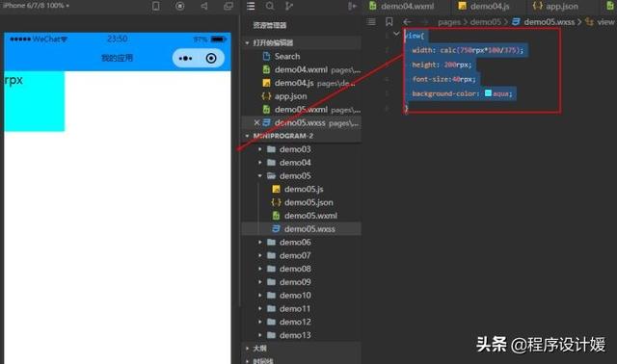
Task: Click the demo12 folder row
Action: point(302,322)
